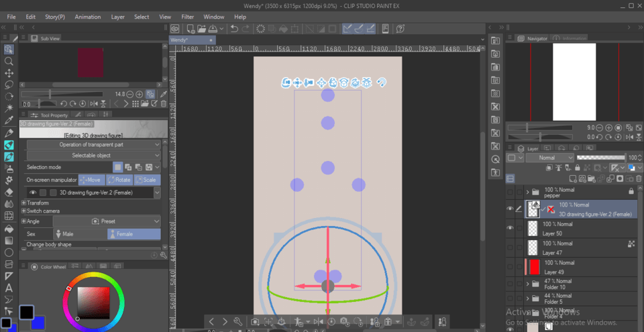Viewport: 644px width, 332px height.
Task: Click the Navigator preview thumbnail
Action: [x=574, y=82]
